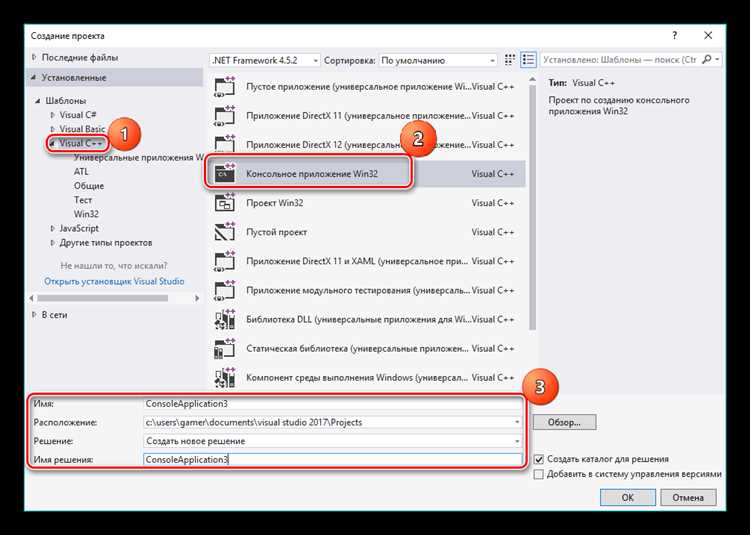Open the Открыть установщик Visual Studio link
Image resolution: width=750 pixels, height=535 pixels.
pos(114,281)
